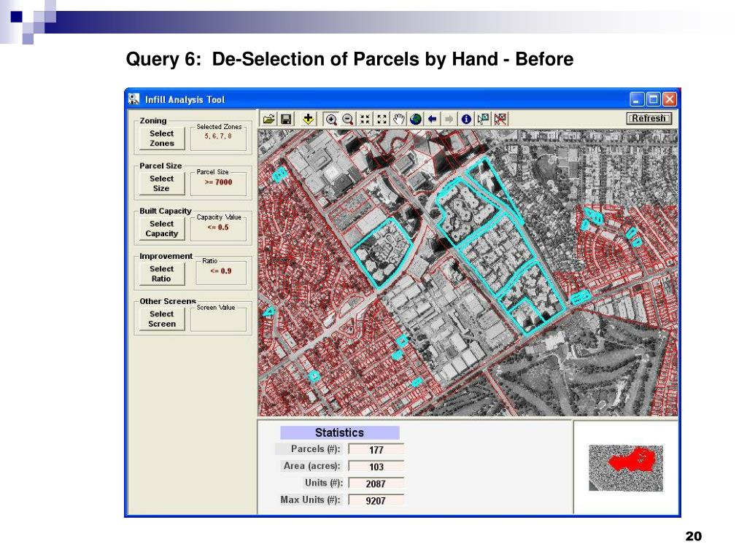
Task: Click the add data plus icon
Action: 309,119
